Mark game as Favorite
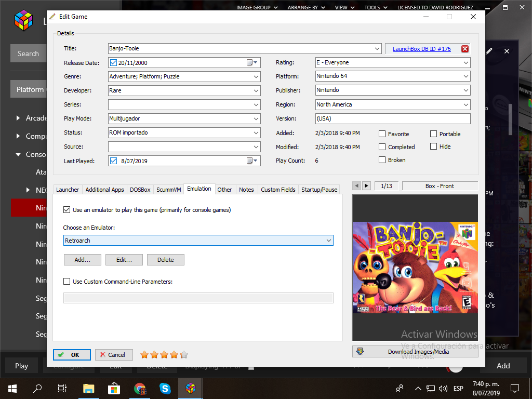The height and width of the screenshot is (399, 532). (x=382, y=134)
